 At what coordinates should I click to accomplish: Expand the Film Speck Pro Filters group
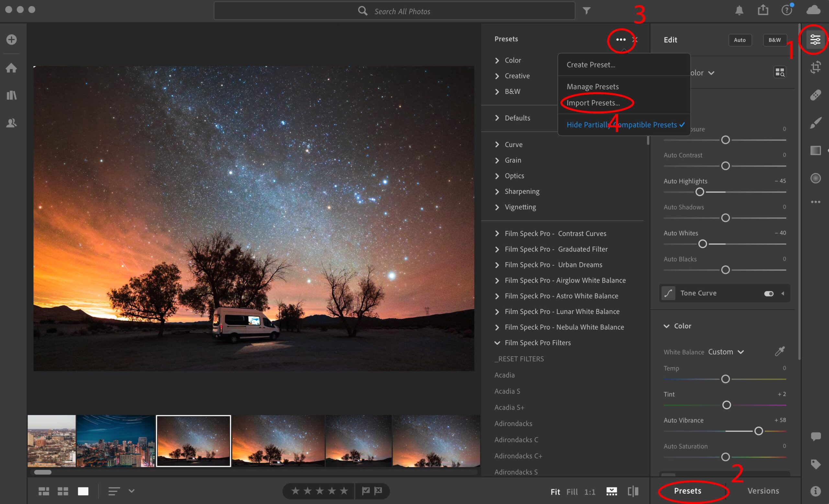(x=497, y=342)
